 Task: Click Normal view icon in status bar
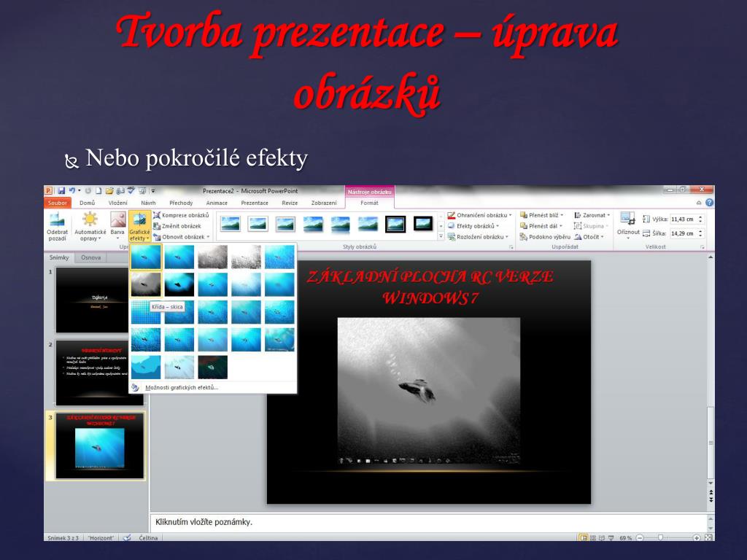583,537
